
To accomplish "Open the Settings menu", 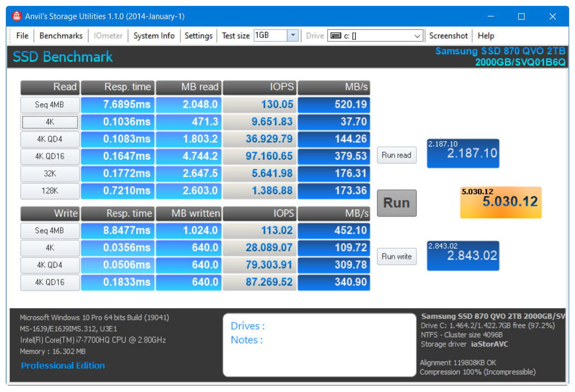I will [x=198, y=36].
